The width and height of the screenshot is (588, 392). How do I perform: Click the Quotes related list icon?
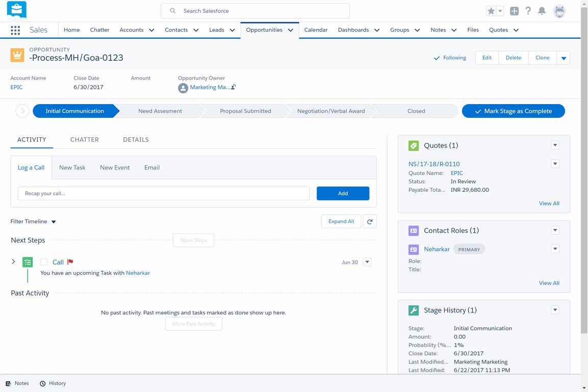click(x=413, y=145)
